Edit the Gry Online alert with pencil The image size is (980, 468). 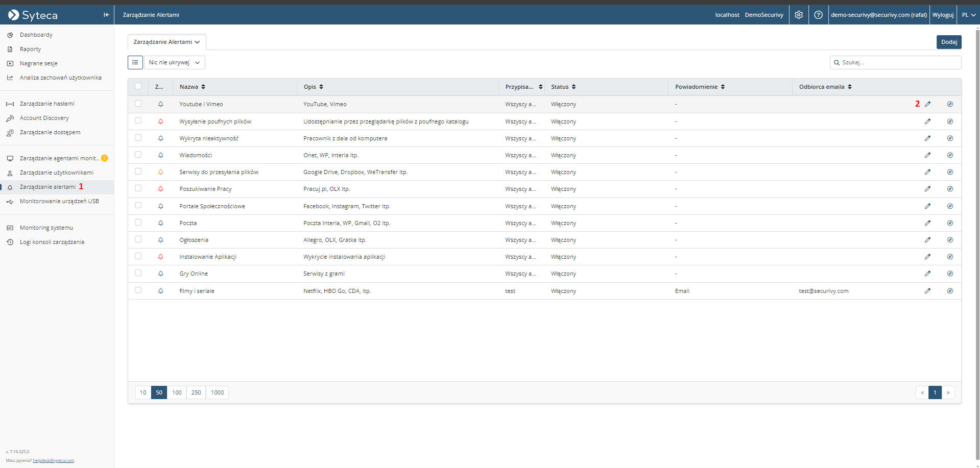pos(927,274)
